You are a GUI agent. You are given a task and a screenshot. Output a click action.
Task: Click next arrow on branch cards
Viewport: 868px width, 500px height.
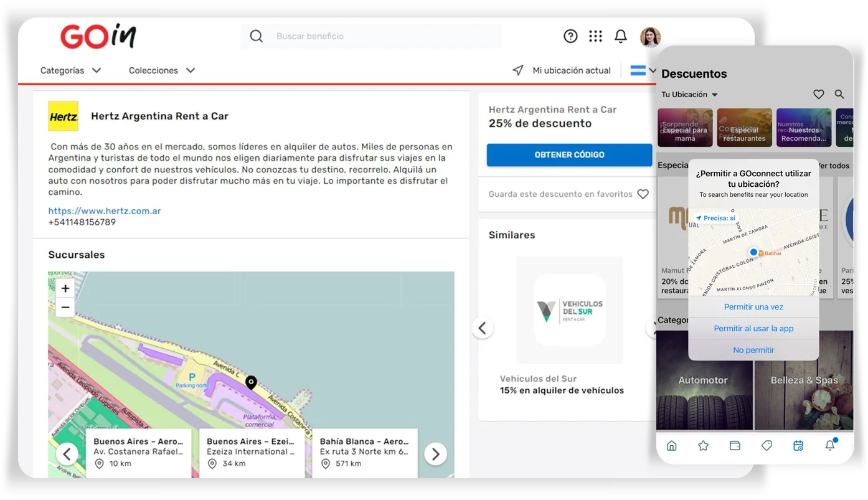tap(435, 454)
